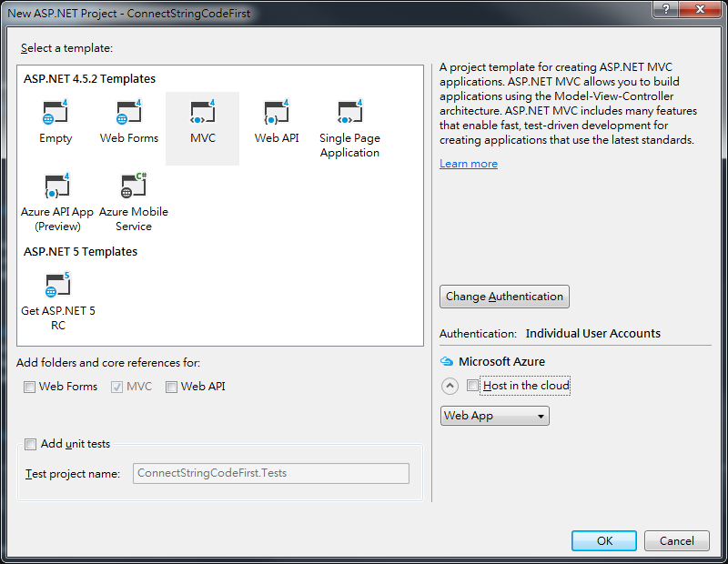Collapse the Microsoft Azure section chevron
The height and width of the screenshot is (564, 728).
click(x=450, y=386)
